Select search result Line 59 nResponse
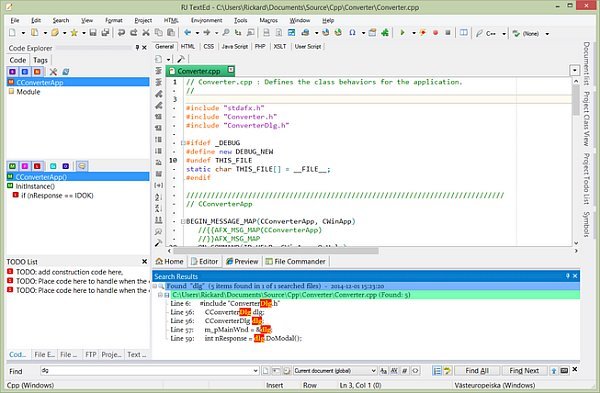 coord(236,338)
